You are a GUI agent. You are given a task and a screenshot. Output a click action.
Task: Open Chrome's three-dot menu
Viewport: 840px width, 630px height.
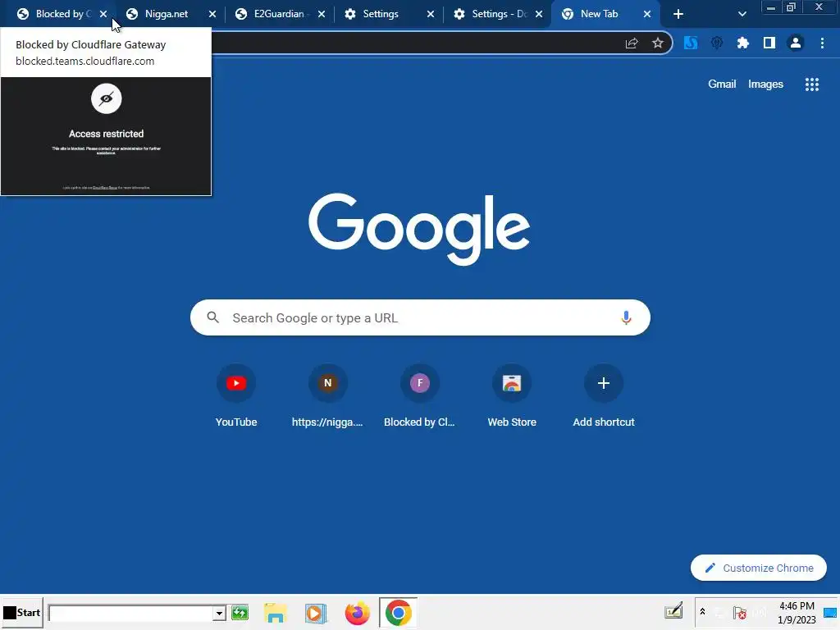[x=822, y=43]
